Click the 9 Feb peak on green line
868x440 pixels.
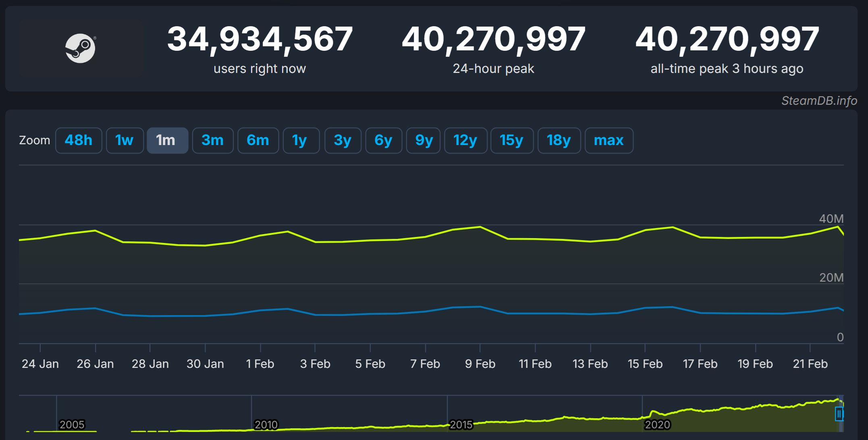pos(480,227)
